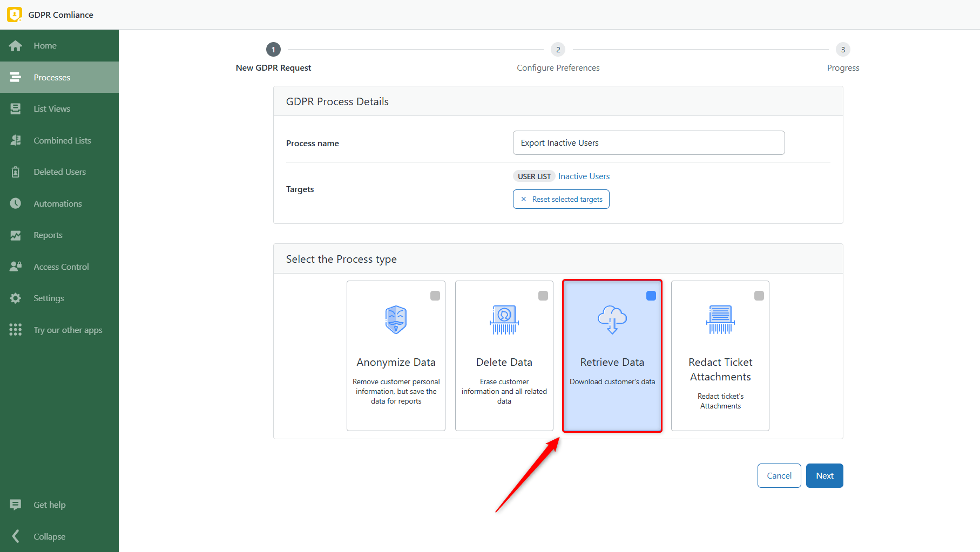Open Settings from sidebar
Image resolution: width=980 pixels, height=552 pixels.
click(59, 298)
